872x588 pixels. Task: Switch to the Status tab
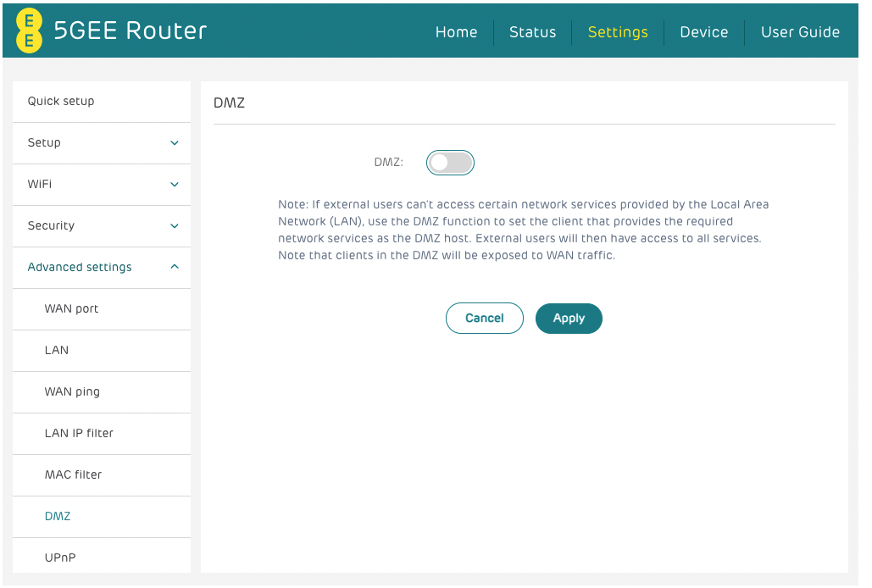(532, 32)
